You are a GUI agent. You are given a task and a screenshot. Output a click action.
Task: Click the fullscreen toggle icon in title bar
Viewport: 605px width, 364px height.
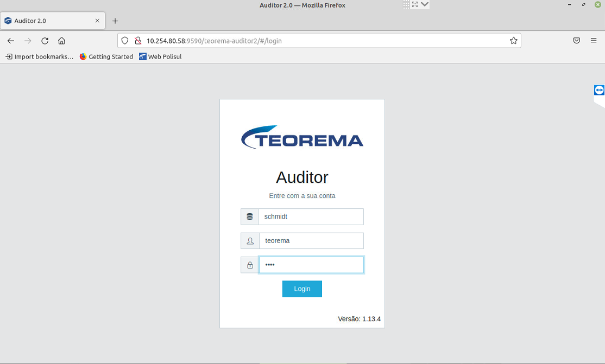pyautogui.click(x=415, y=5)
